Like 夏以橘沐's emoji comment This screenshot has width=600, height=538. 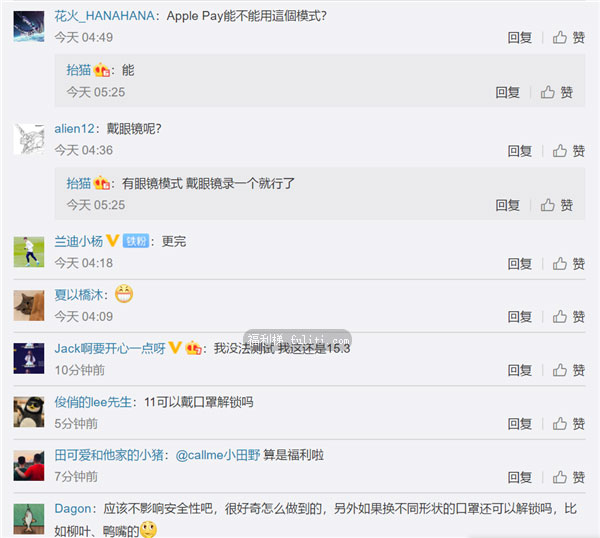pyautogui.click(x=568, y=317)
